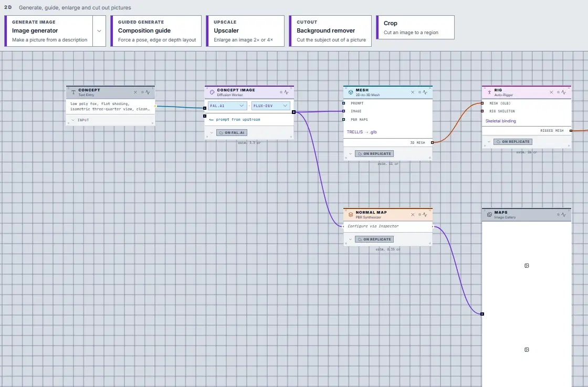Open the activity pulse icon on the Maps node

coord(564,214)
